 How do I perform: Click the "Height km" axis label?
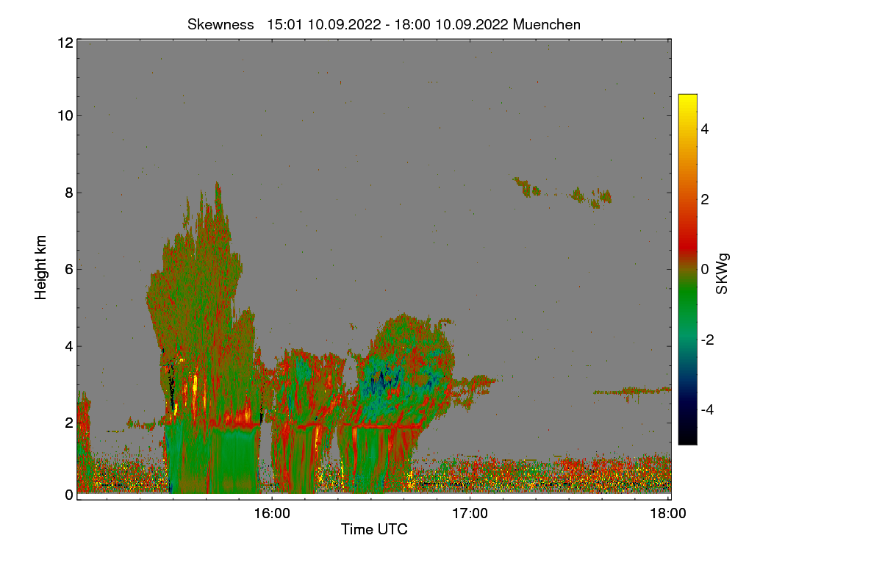[x=41, y=268]
